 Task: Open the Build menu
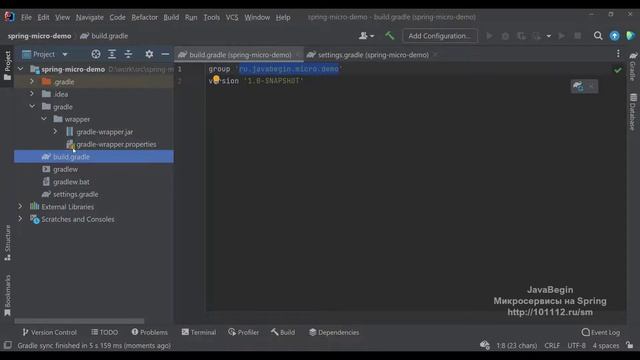pyautogui.click(x=171, y=17)
